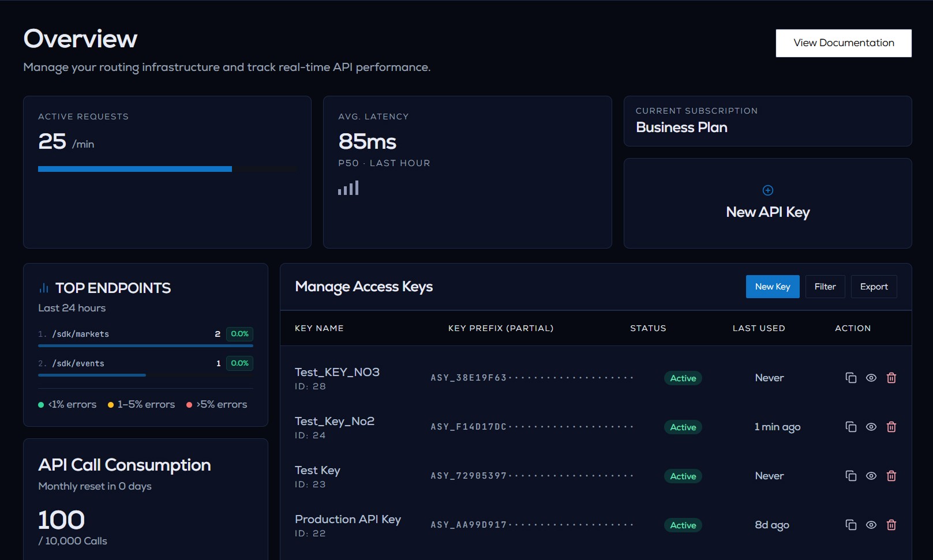This screenshot has height=560, width=933.
Task: Click the blue New Key button
Action: pos(773,287)
